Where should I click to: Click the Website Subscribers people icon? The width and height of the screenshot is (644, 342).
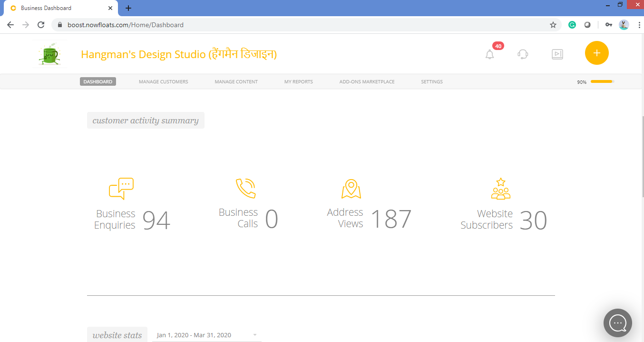[x=500, y=189]
